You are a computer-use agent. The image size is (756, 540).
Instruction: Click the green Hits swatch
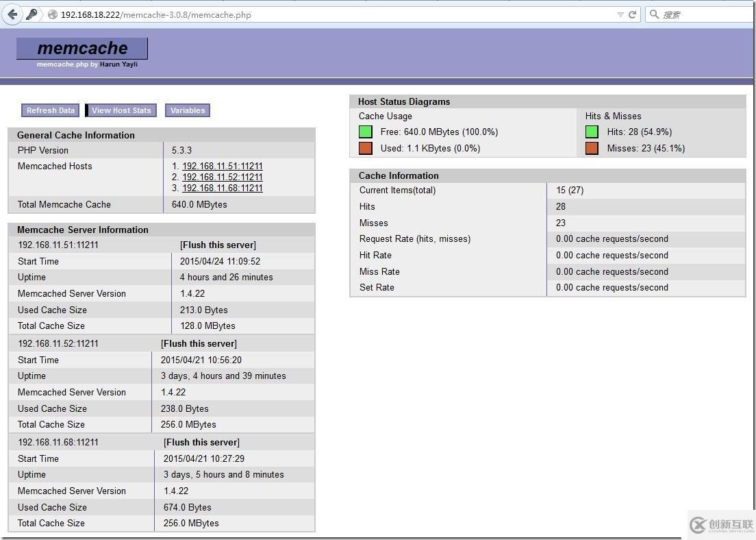coord(592,132)
